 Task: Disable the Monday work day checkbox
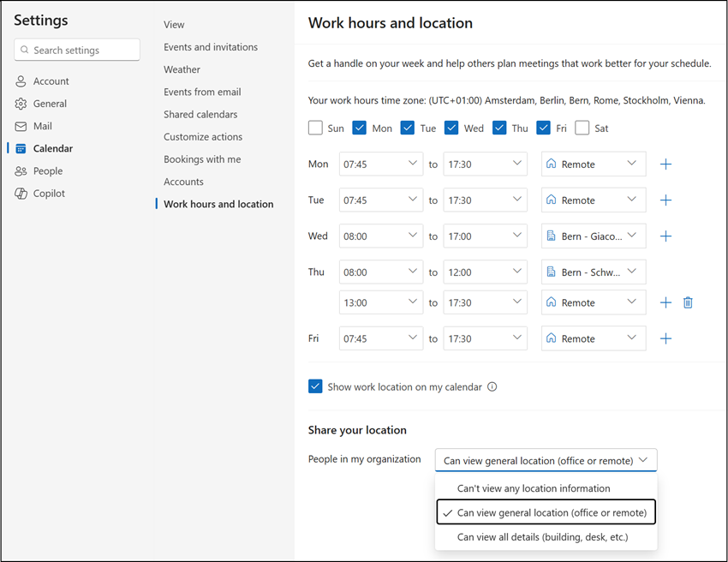[x=360, y=127]
